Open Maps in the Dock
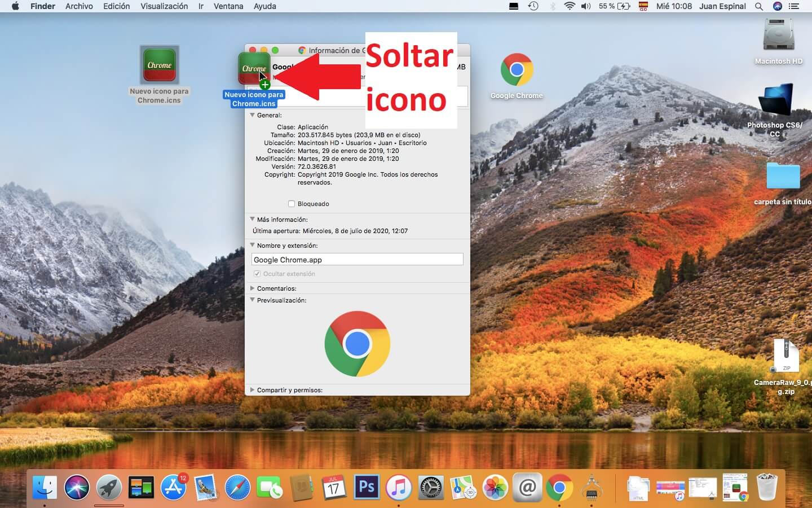This screenshot has width=812, height=508. (x=463, y=487)
